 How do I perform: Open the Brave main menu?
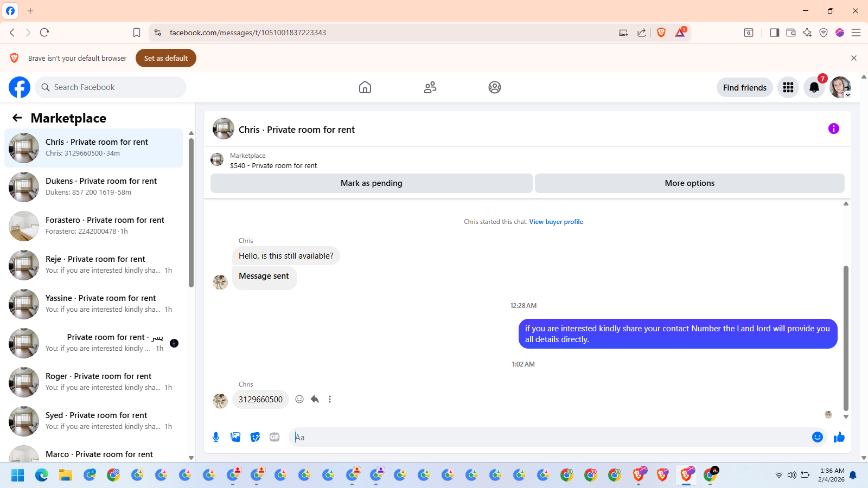click(856, 33)
